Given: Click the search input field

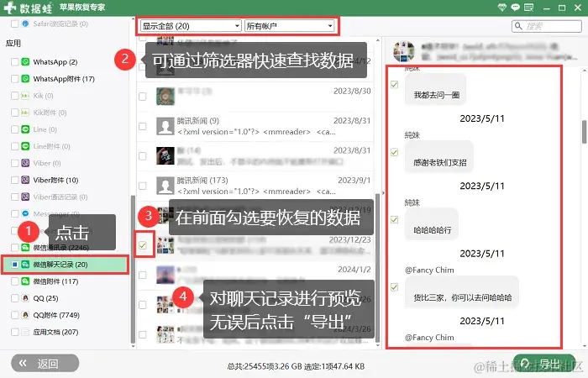Looking at the screenshot, I should pos(547,26).
